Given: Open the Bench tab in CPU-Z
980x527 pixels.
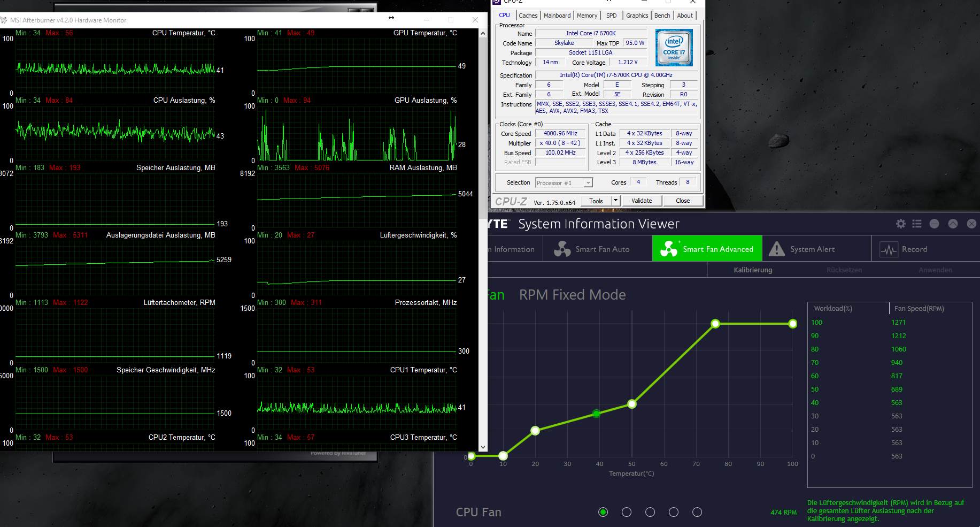Looking at the screenshot, I should coord(662,16).
